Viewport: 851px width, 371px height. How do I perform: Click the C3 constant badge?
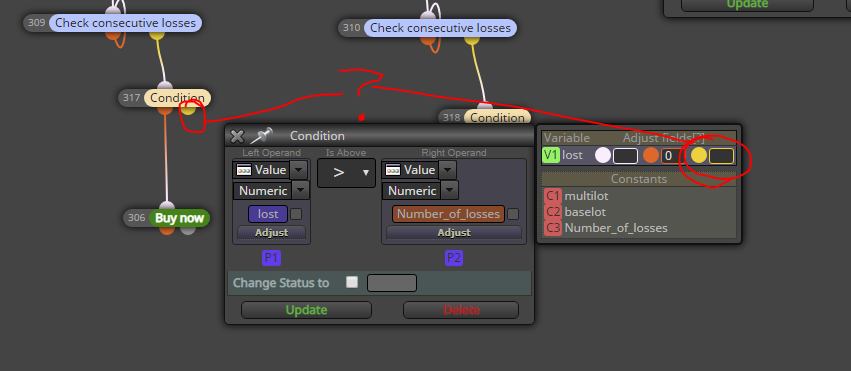(552, 228)
